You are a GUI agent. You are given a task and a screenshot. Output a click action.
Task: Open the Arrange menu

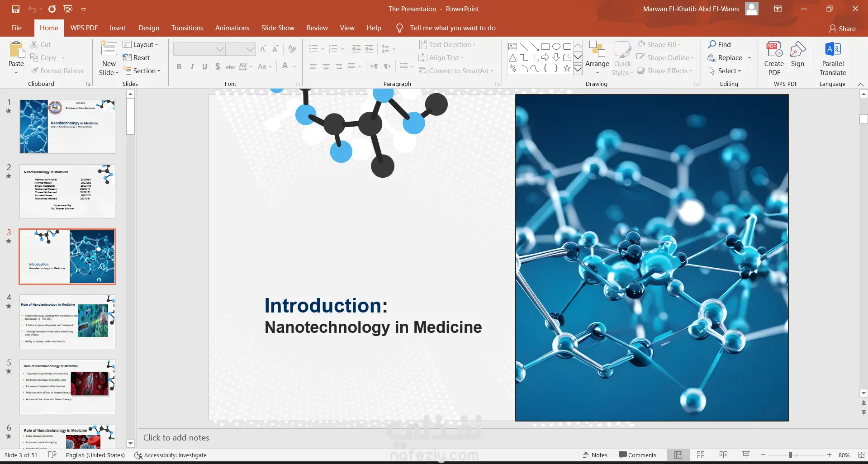point(597,59)
